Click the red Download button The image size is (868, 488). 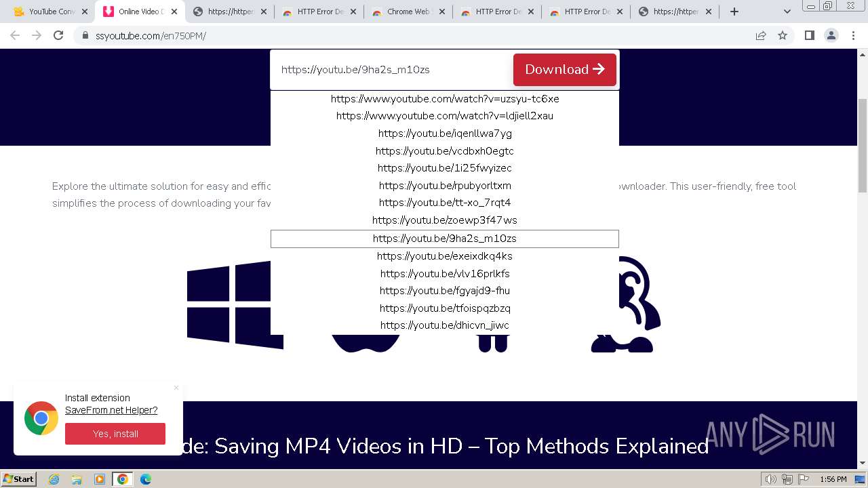tap(564, 70)
